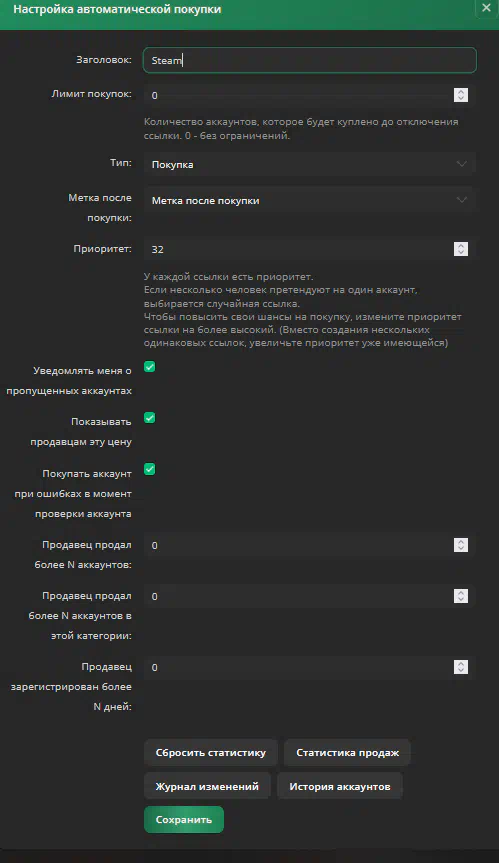Expand the Метка после покупки dropdown

310,200
